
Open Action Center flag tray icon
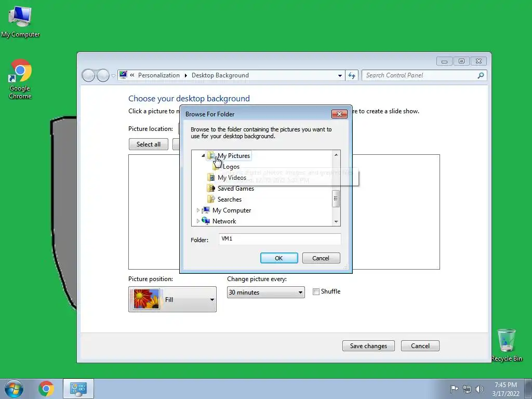coord(454,389)
